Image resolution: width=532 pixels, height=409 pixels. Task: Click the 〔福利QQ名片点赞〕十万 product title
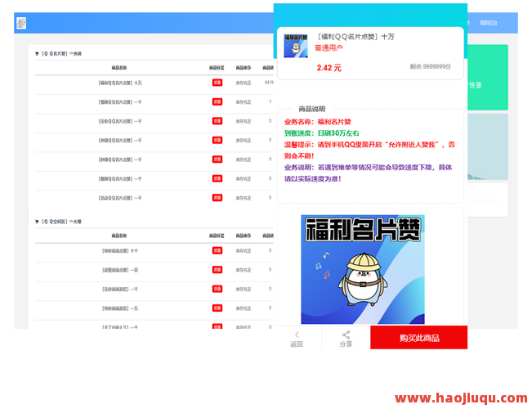click(355, 37)
